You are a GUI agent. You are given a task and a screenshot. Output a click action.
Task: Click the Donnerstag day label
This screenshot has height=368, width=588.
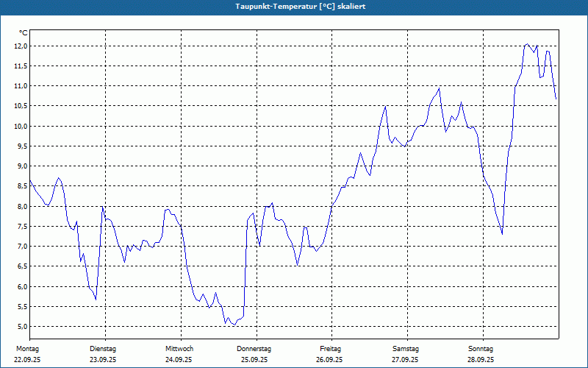pyautogui.click(x=254, y=349)
